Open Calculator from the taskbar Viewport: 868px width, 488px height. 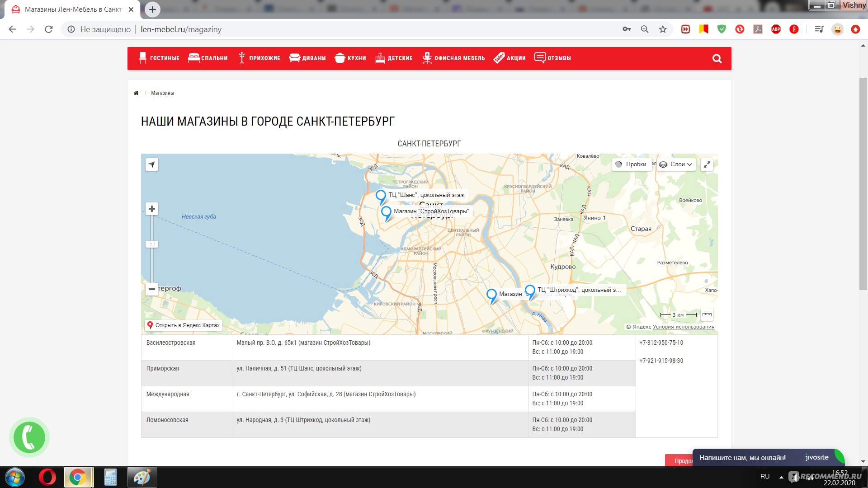click(x=110, y=477)
